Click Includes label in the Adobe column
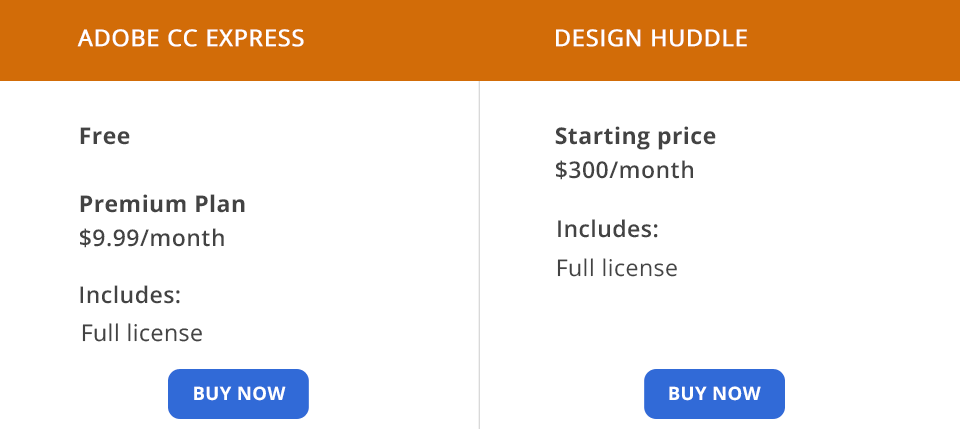 pyautogui.click(x=130, y=295)
